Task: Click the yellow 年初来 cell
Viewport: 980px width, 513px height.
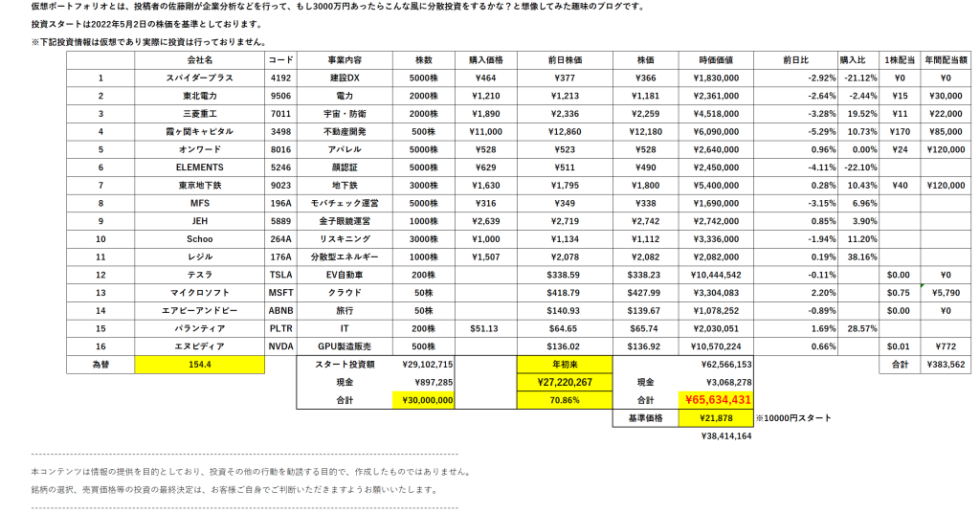Action: pyautogui.click(x=565, y=365)
